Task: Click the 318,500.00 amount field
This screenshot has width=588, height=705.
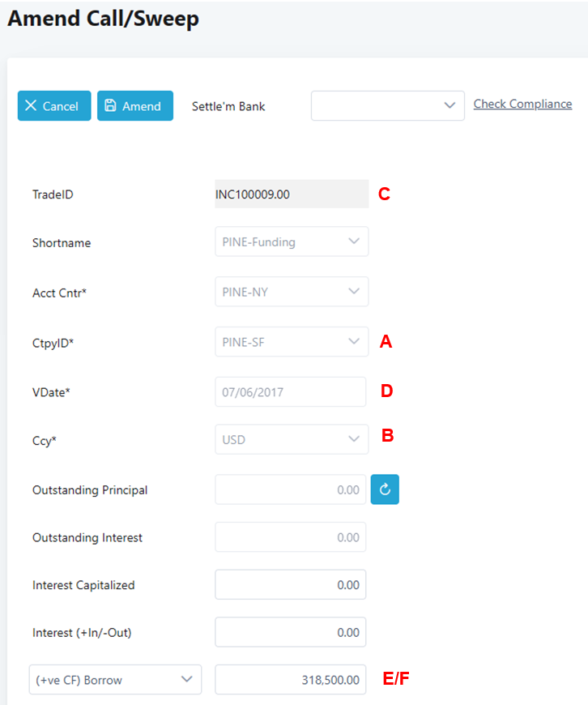Action: [291, 680]
